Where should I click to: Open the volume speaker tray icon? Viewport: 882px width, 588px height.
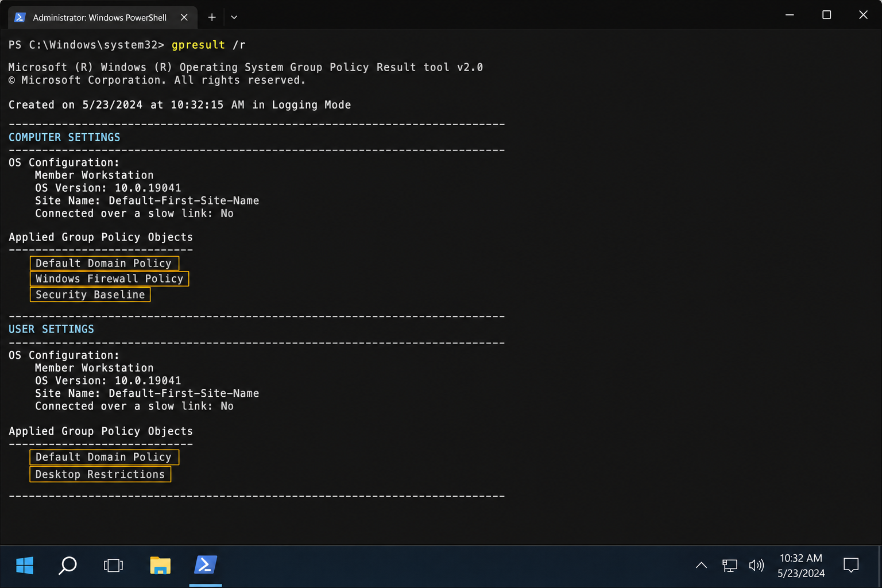coord(756,566)
